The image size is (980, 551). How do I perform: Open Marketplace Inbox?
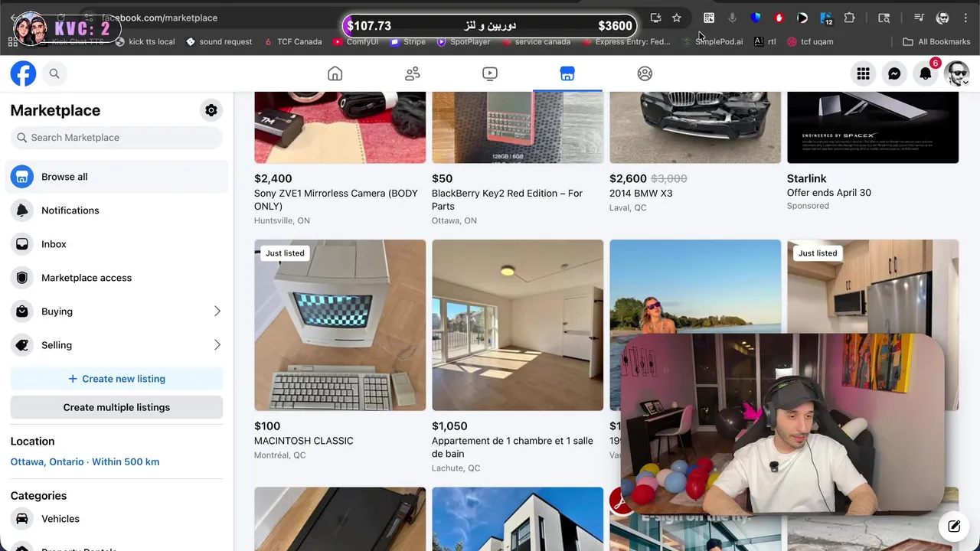click(116, 244)
